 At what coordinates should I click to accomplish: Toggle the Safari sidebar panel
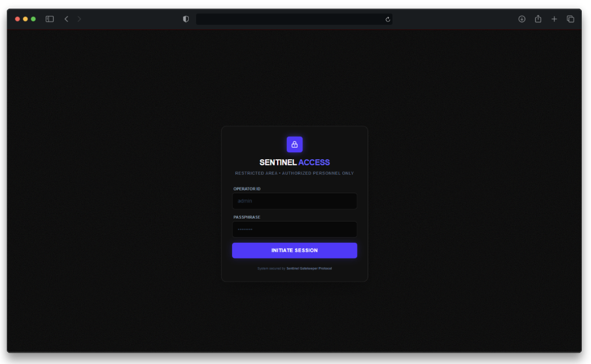click(x=50, y=19)
